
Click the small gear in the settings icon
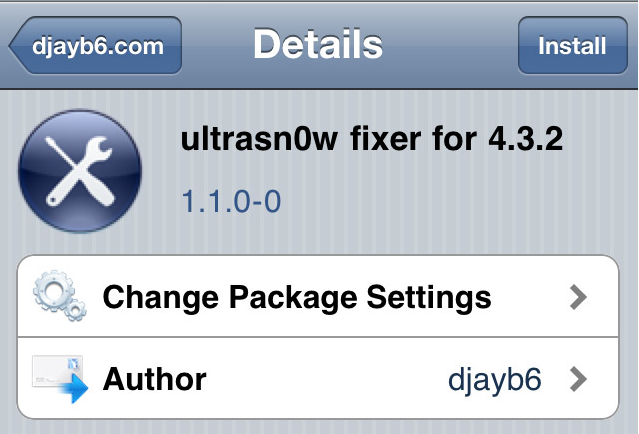click(76, 311)
